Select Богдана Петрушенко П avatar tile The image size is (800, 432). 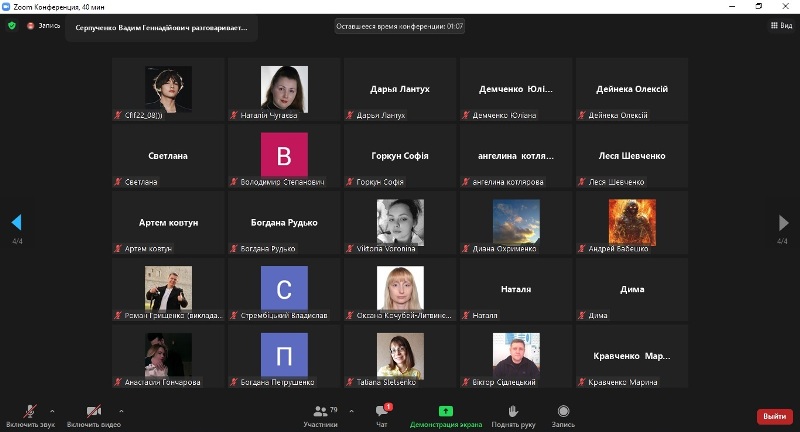(284, 357)
